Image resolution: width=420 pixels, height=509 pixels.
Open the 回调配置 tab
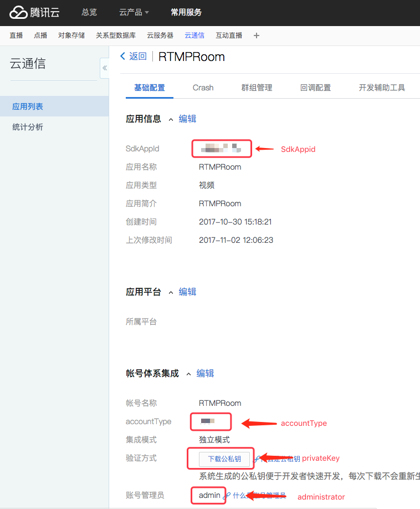point(316,88)
